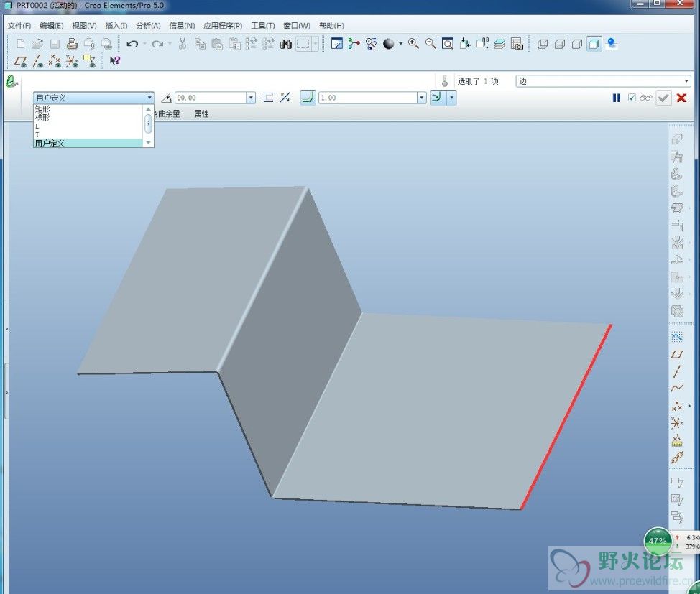Zoom in with the magnifier plus icon
The image size is (700, 594).
click(x=413, y=44)
